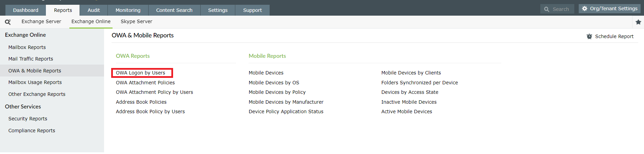Open Mailbox Reports in sidebar
This screenshot has height=154, width=644.
27,47
